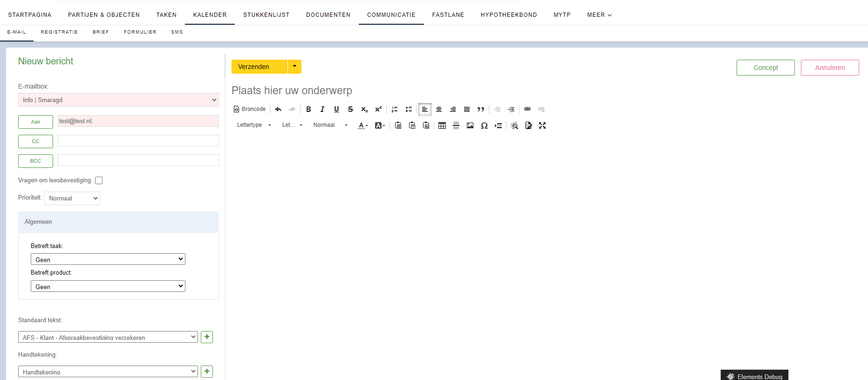Toggle bold formatting
Screen dimensions: 868x380
(x=308, y=109)
